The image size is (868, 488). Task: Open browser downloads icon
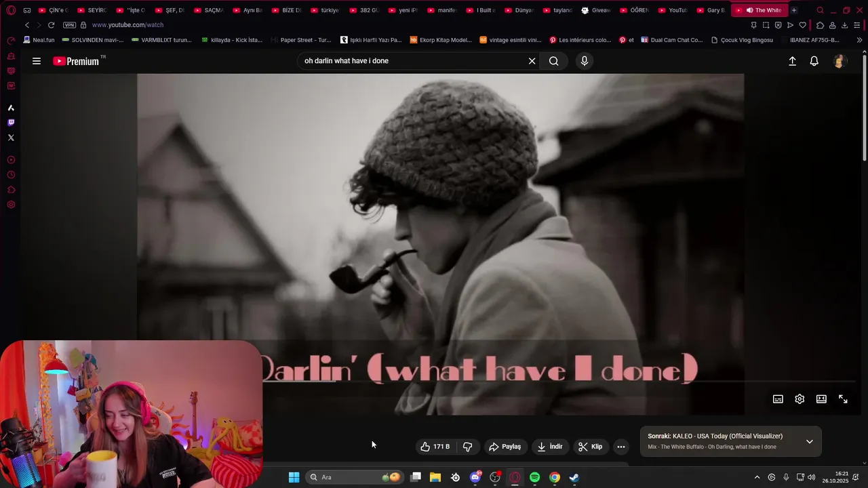(844, 25)
